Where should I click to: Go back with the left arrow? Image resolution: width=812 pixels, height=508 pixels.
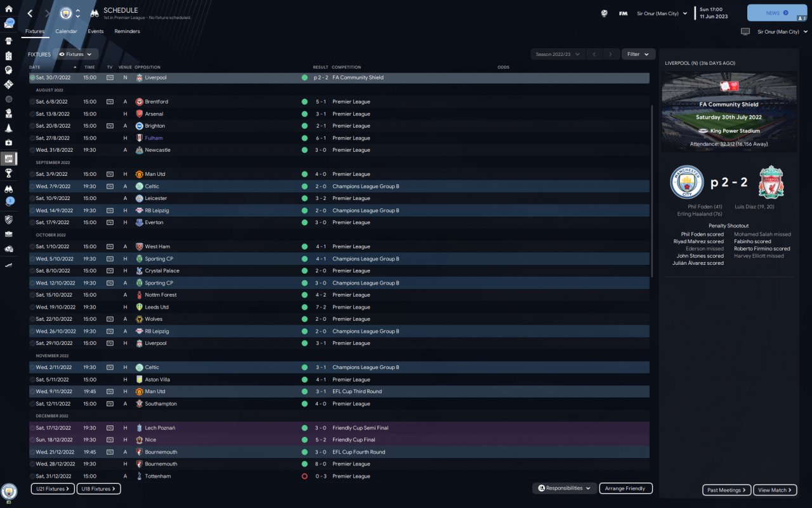point(30,13)
